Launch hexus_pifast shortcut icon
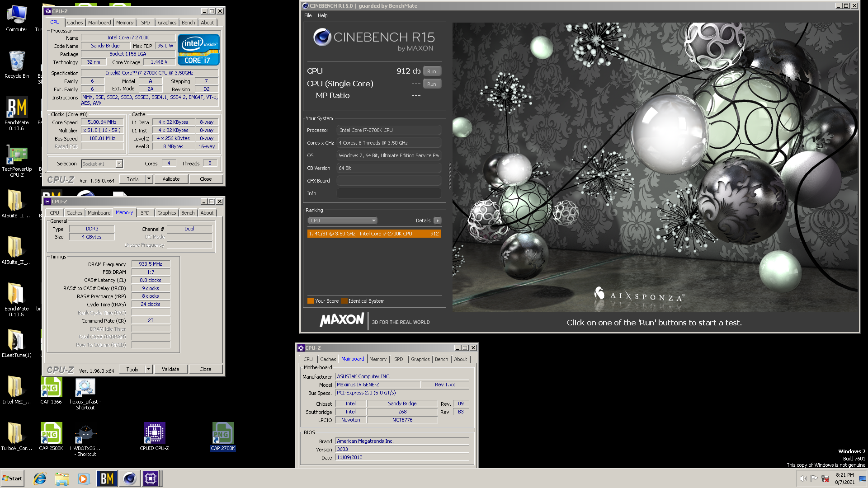The height and width of the screenshot is (488, 868). tap(85, 393)
